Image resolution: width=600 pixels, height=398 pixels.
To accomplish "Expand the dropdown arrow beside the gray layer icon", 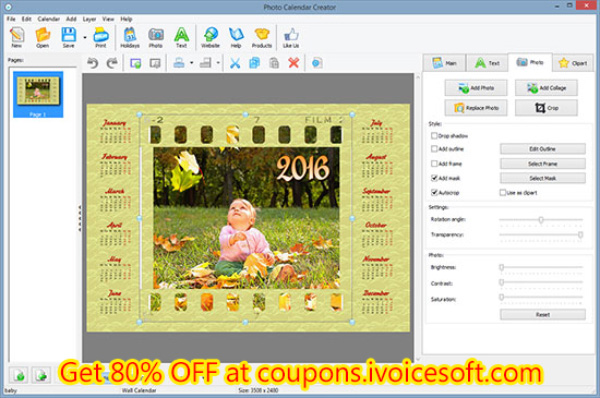I will 218,63.
